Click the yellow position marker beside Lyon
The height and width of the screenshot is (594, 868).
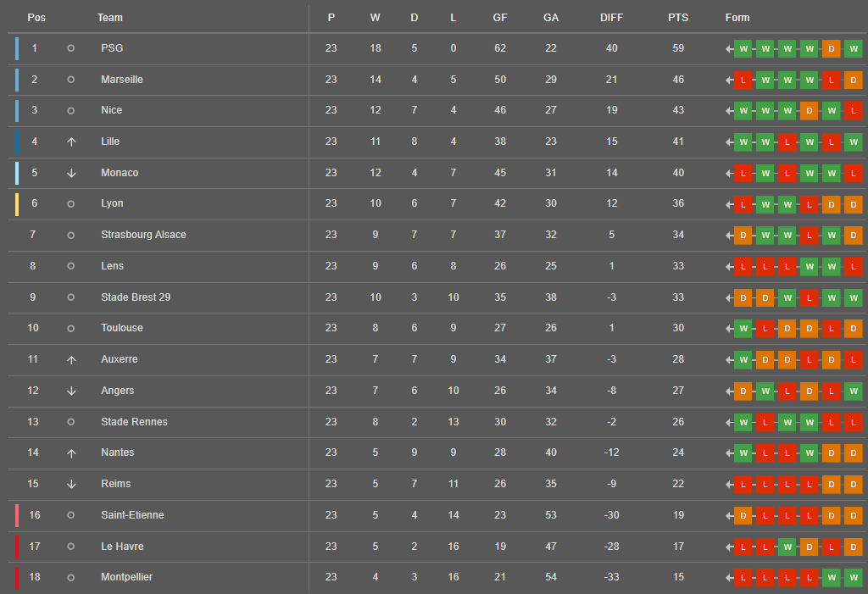click(x=17, y=203)
